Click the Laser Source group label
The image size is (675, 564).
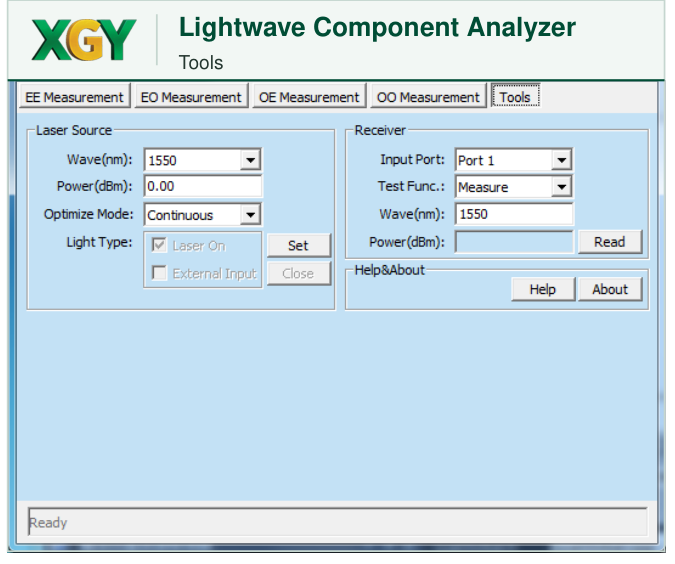tap(74, 130)
